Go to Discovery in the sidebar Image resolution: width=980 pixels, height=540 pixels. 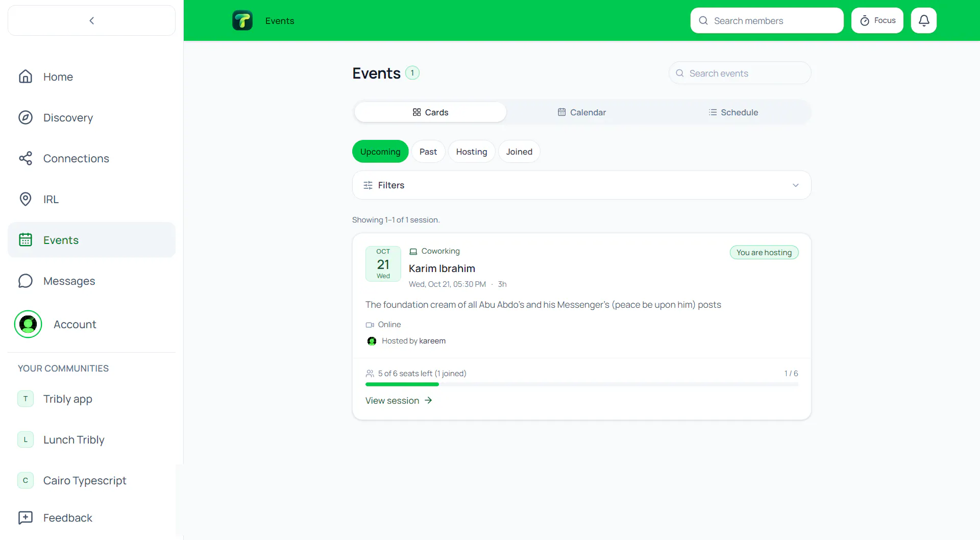tap(92, 117)
